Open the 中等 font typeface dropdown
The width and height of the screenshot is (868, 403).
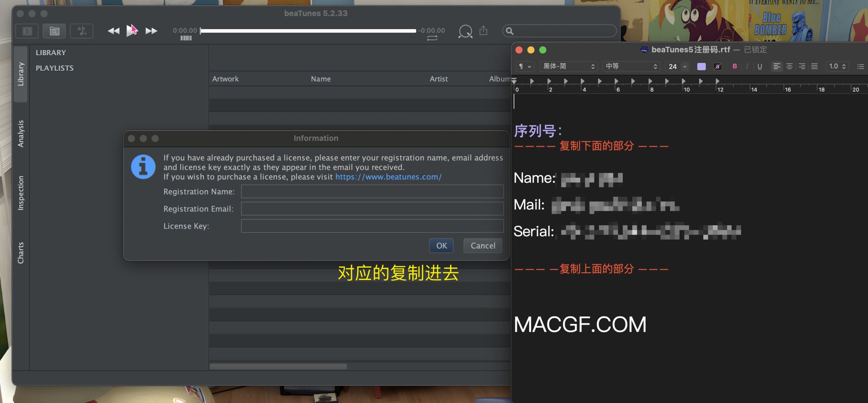pyautogui.click(x=631, y=66)
